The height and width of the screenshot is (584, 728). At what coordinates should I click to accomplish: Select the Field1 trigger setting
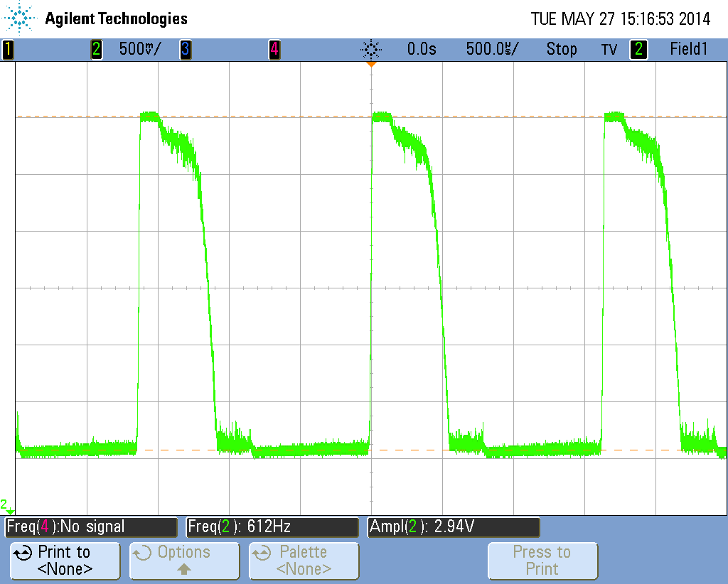point(689,49)
